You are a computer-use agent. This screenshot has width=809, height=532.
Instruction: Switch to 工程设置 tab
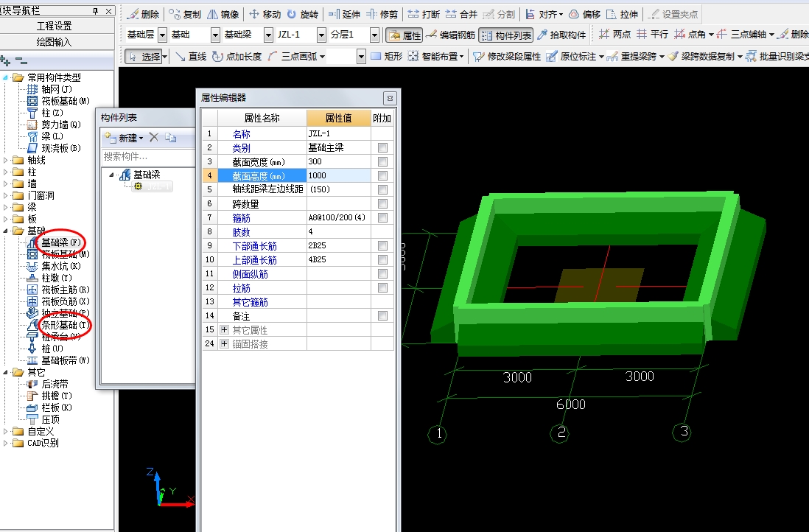[55, 26]
